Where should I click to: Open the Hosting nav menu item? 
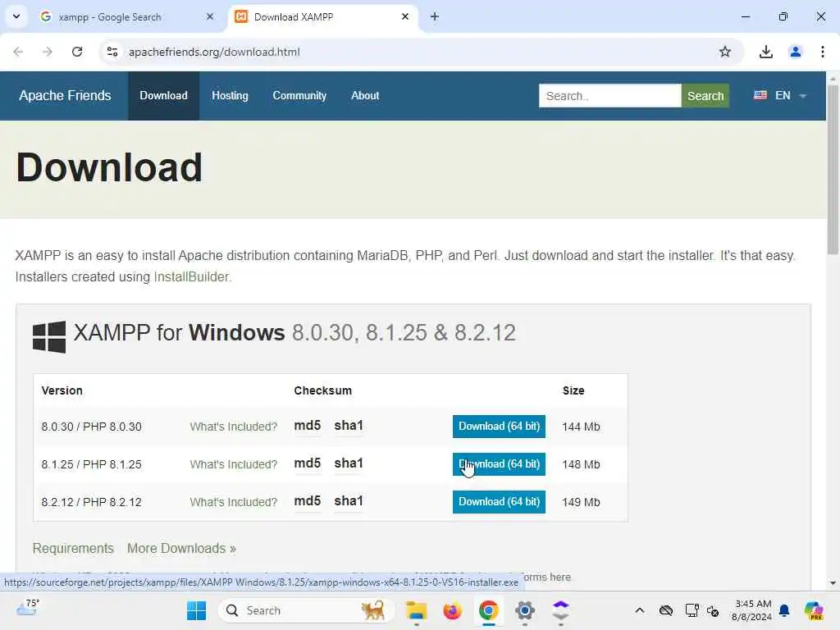(x=230, y=95)
